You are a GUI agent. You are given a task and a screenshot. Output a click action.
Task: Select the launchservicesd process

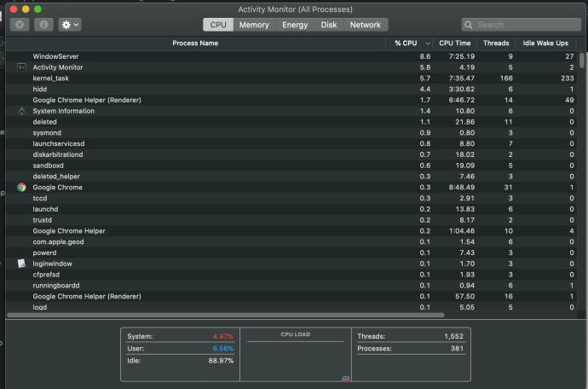click(x=291, y=143)
